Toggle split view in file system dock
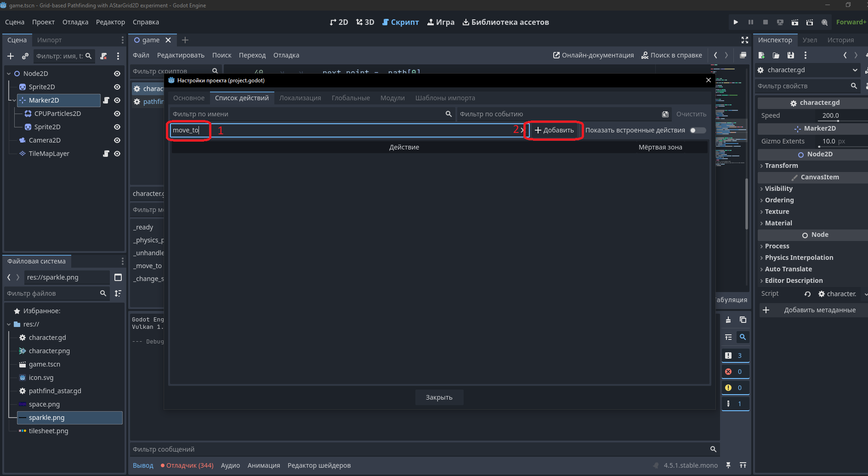Viewport: 868px width, 476px height. point(118,277)
